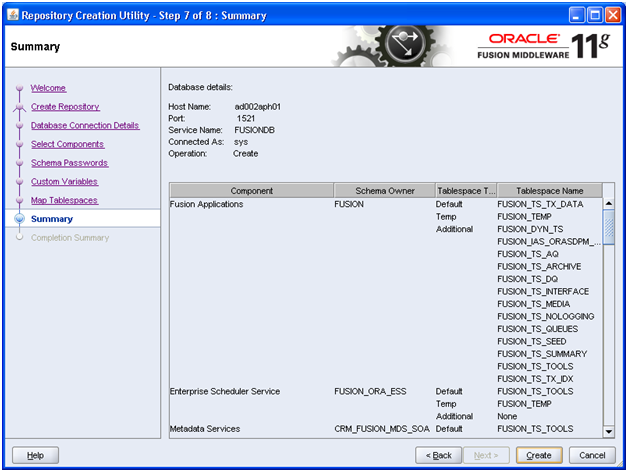Open the Create Repository step

click(65, 107)
